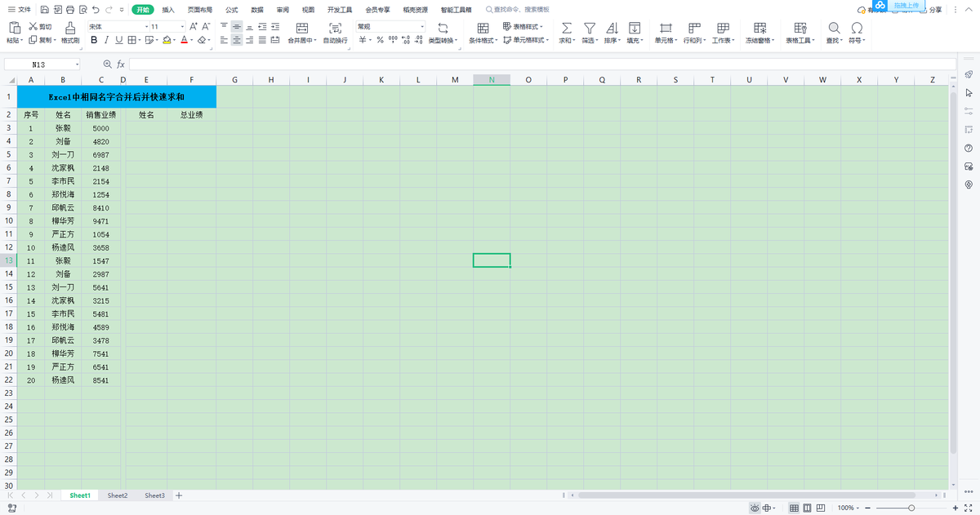This screenshot has height=515, width=980.
Task: Switch to Page Layout view in status bar
Action: click(x=808, y=508)
